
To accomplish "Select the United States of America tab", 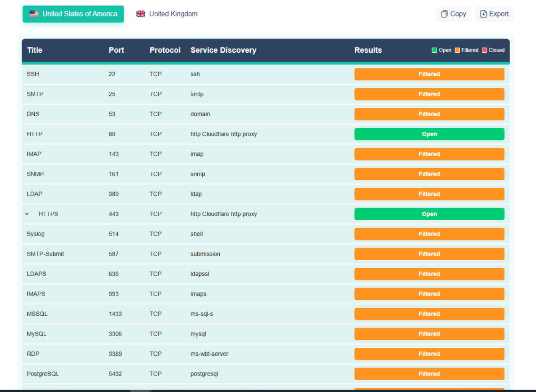I will [73, 14].
